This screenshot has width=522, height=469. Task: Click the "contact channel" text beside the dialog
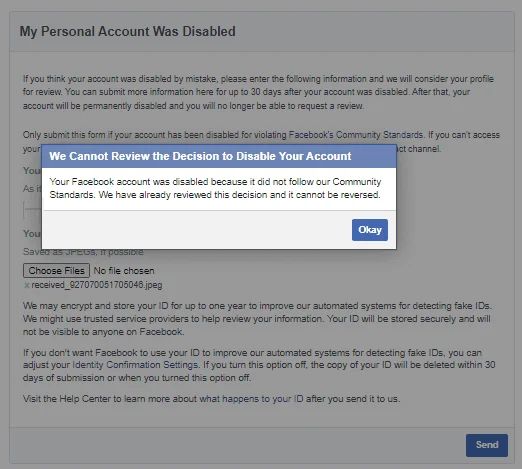tap(419, 149)
